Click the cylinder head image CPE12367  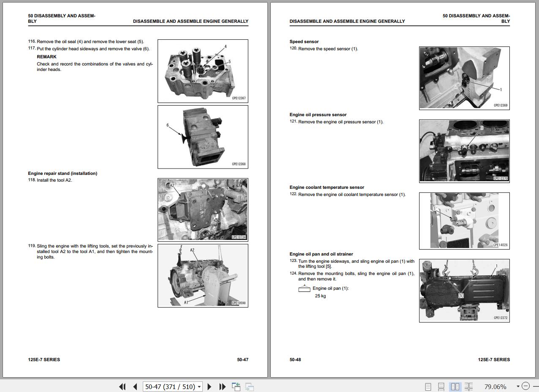pyautogui.click(x=203, y=71)
